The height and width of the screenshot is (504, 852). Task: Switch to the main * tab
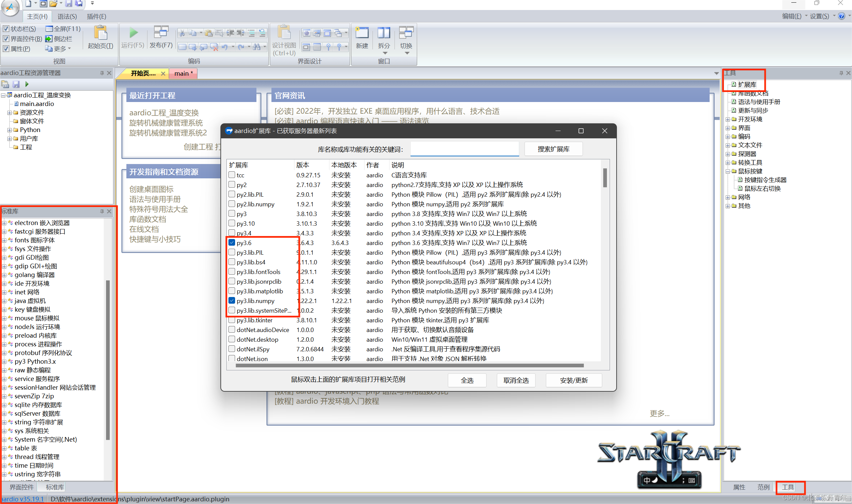tap(183, 73)
